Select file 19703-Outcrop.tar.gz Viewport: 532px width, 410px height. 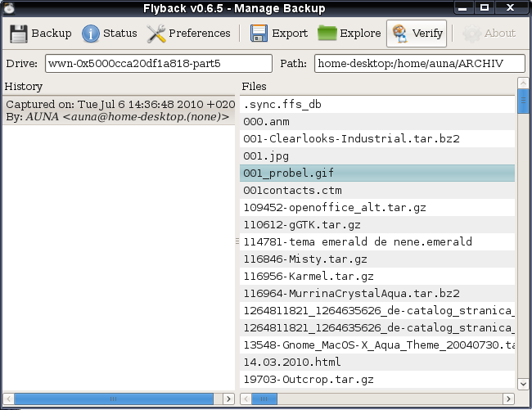[x=377, y=380]
